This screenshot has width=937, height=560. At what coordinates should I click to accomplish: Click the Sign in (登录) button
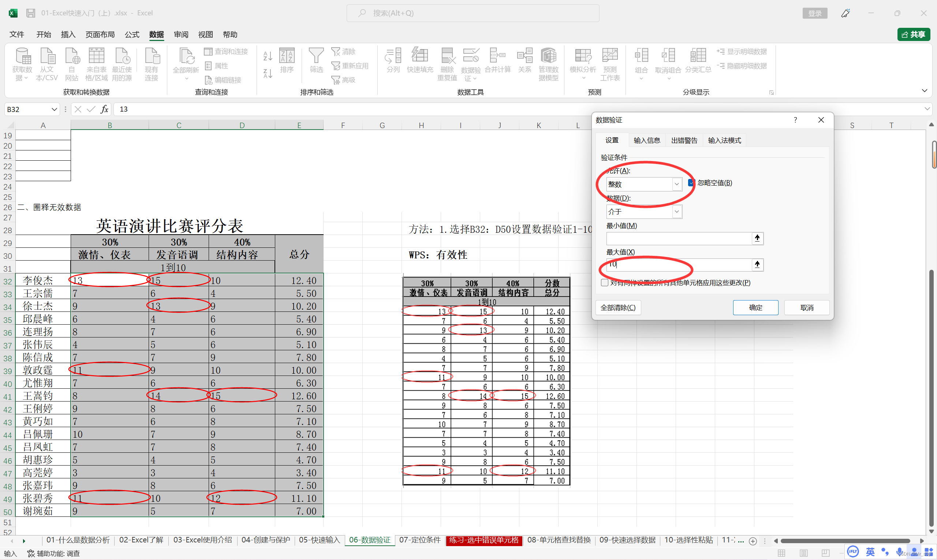pos(815,13)
